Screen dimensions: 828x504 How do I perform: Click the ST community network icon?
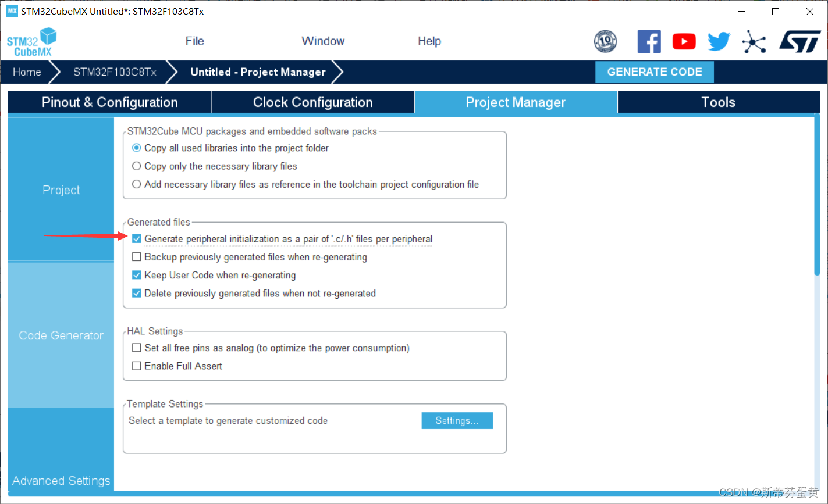click(x=754, y=42)
